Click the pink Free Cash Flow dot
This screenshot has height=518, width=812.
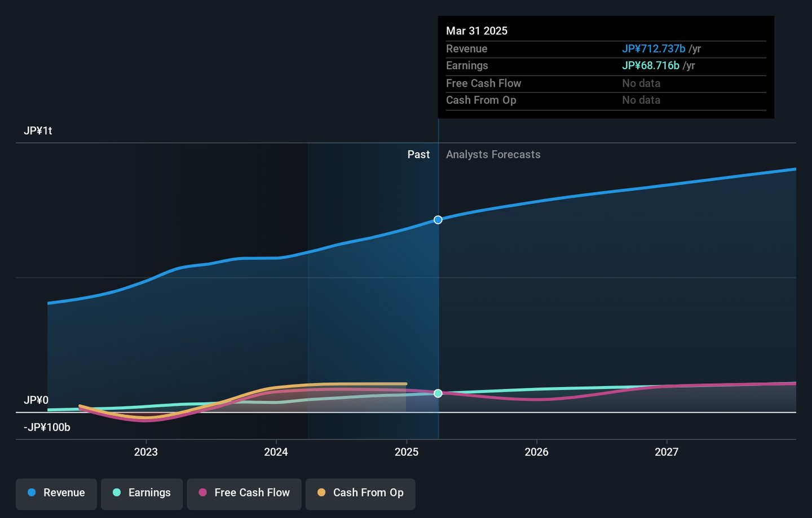203,493
